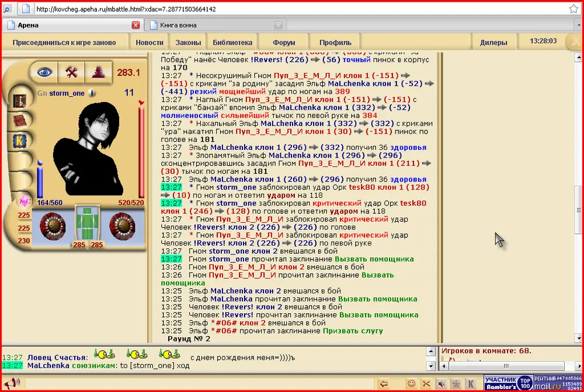Insert a smiley via the chat emoticon icon
The height and width of the screenshot is (392, 584).
click(x=411, y=383)
